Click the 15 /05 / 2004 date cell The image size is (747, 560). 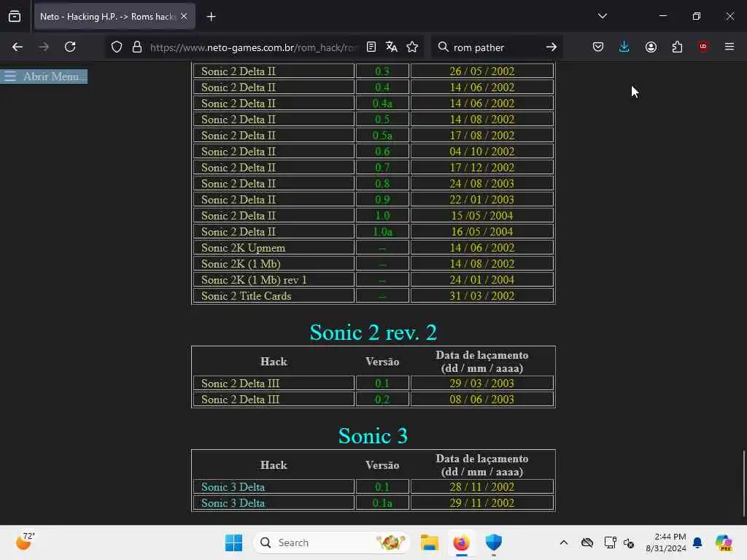[x=481, y=216]
